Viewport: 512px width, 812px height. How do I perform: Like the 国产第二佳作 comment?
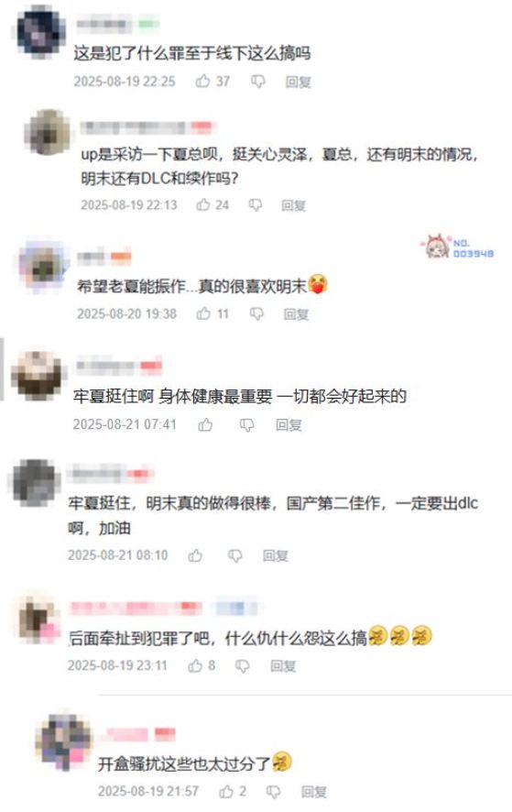[x=195, y=555]
